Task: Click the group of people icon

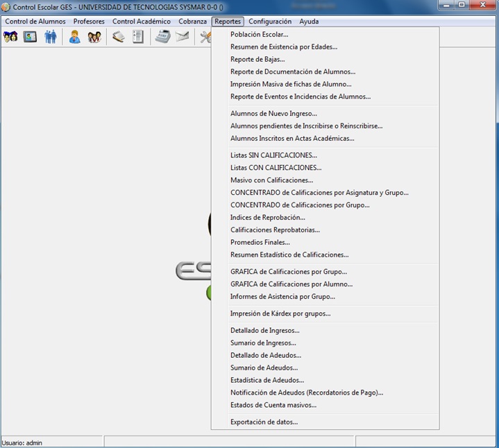Action: click(x=94, y=37)
